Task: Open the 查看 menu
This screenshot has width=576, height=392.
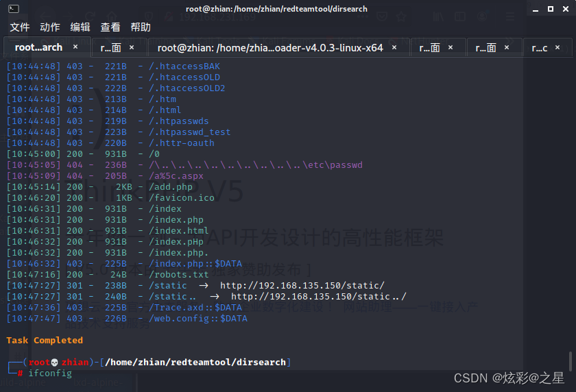Action: [x=110, y=27]
